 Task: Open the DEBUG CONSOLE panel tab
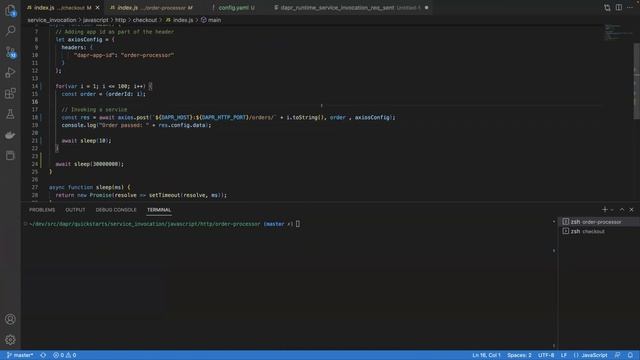116,210
